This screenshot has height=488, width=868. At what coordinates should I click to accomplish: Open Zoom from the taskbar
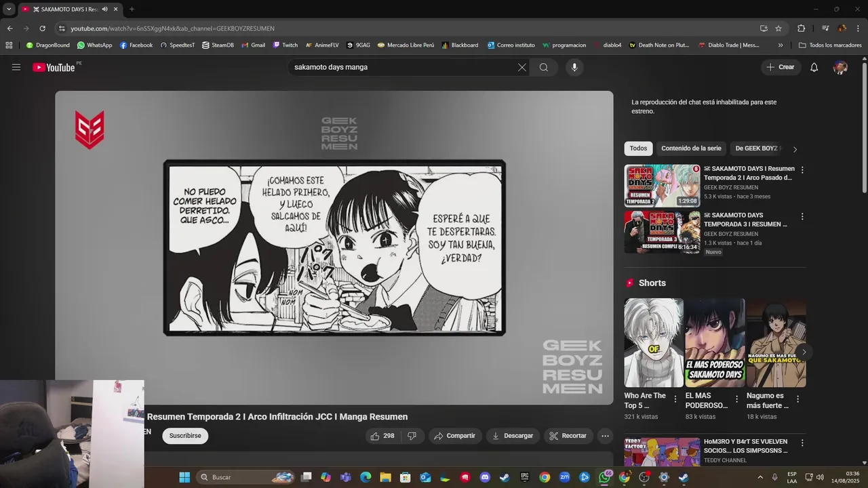564,477
